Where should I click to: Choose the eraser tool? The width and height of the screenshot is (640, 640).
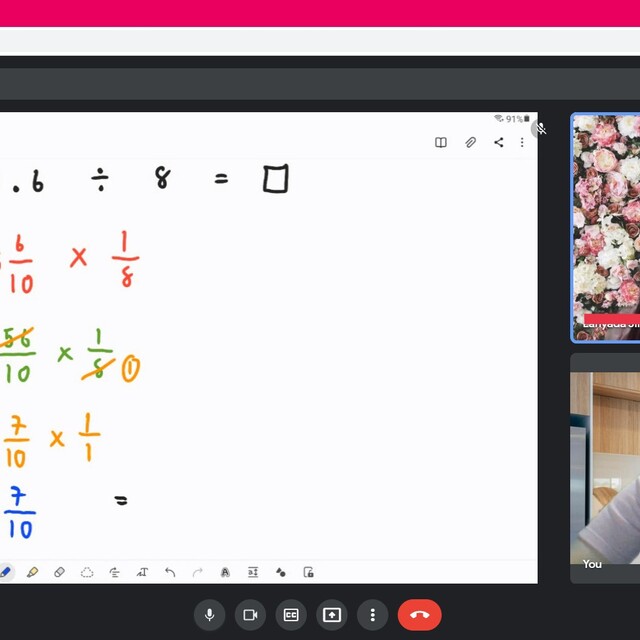pos(59,572)
